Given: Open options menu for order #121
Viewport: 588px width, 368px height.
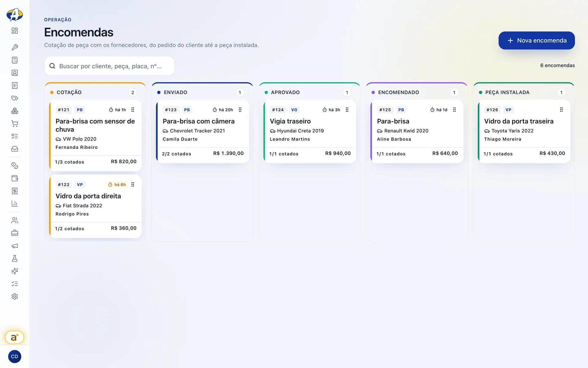Looking at the screenshot, I should [x=133, y=110].
